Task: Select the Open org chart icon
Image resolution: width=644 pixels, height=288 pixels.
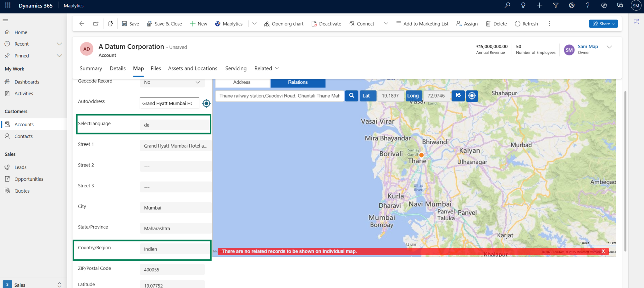Action: [267, 24]
